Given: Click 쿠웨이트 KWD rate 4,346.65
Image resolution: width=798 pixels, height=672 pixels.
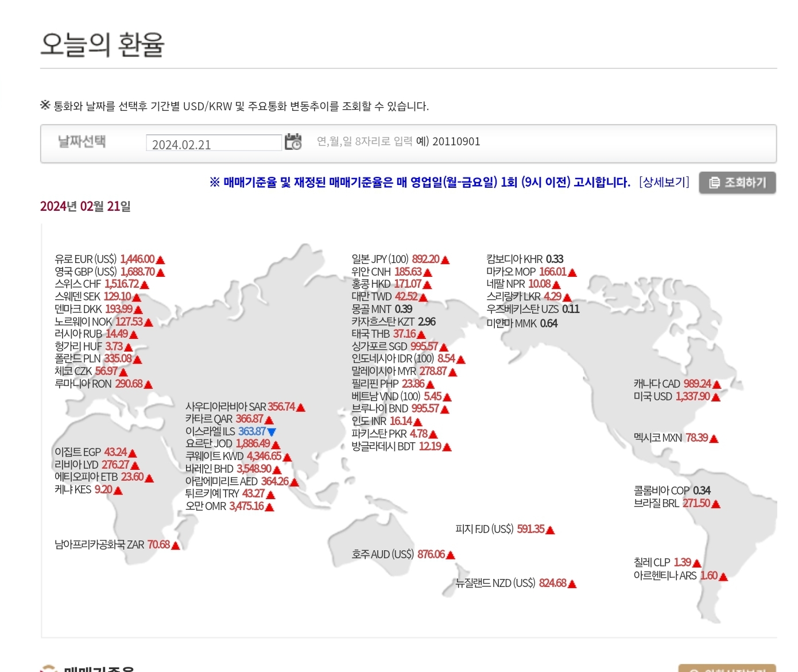Looking at the screenshot, I should coord(264,457).
